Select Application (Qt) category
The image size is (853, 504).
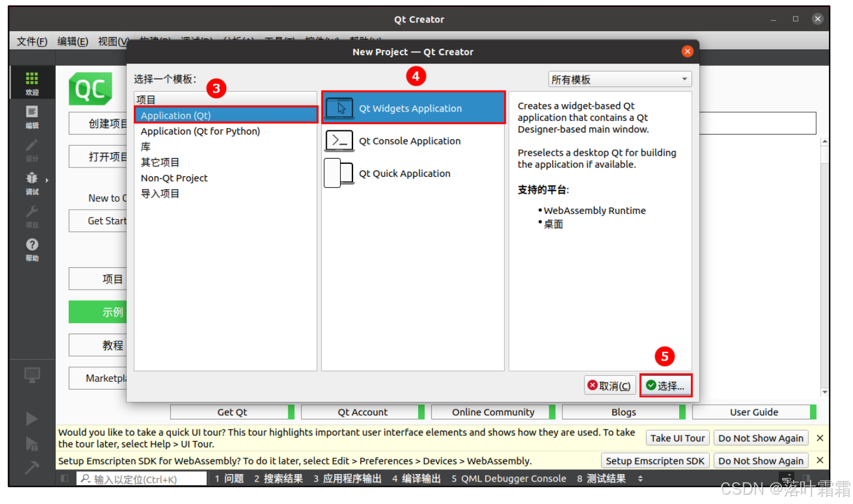point(226,115)
